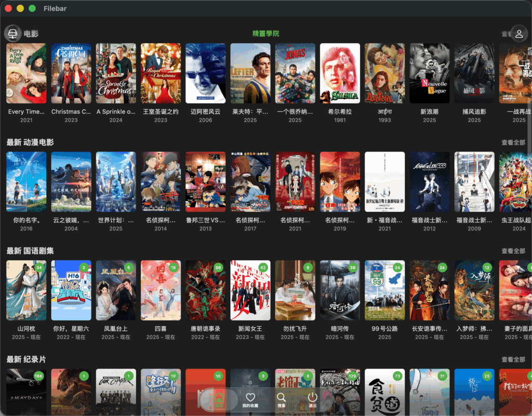This screenshot has height=416, width=532.
Task: Click the green 96 badge on 唐朝诡事录
Action: [218, 268]
